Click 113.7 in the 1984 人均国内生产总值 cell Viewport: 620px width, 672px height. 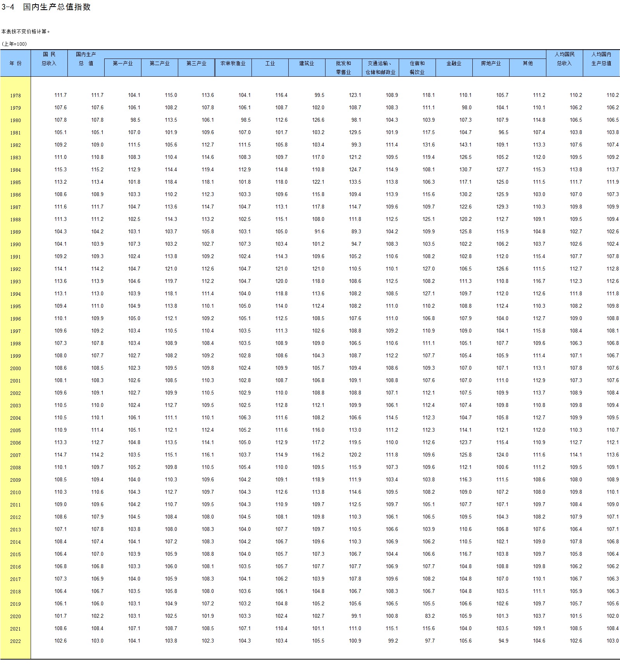tap(613, 170)
